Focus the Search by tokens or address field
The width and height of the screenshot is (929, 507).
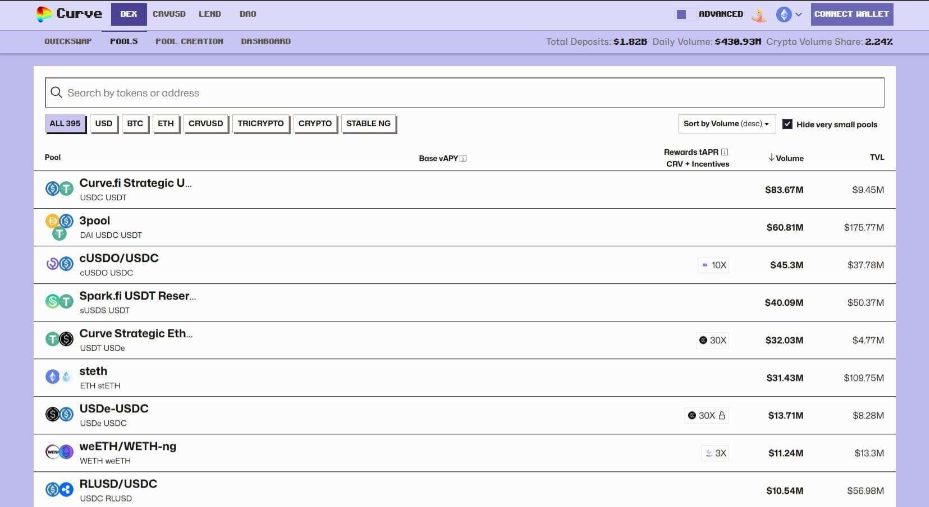coord(464,92)
